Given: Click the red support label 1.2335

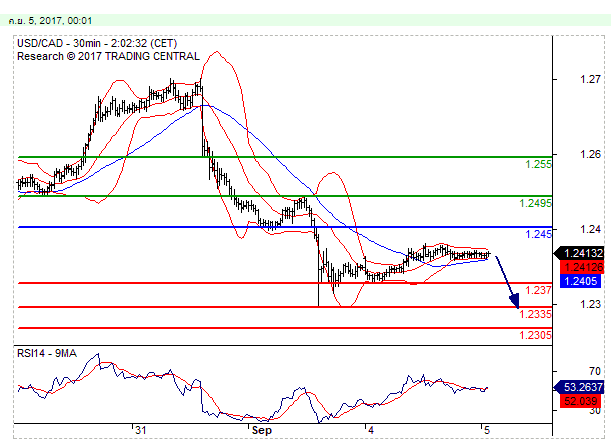Looking at the screenshot, I should [535, 314].
